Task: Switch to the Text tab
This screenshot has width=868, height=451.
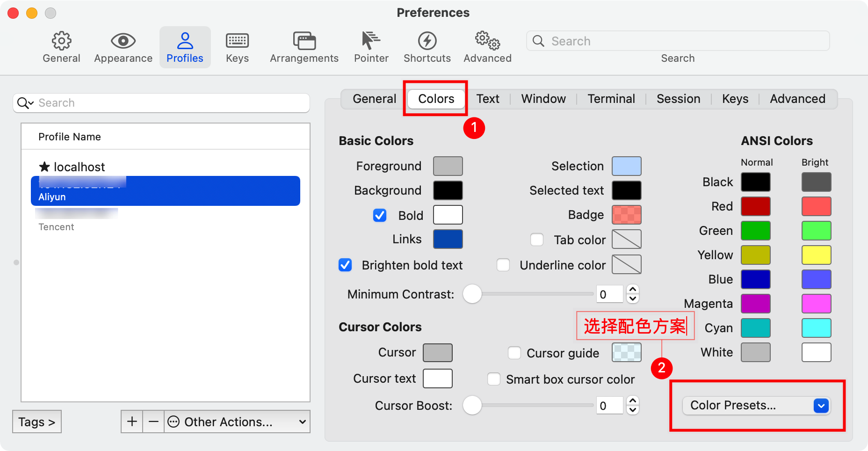Action: [x=488, y=99]
